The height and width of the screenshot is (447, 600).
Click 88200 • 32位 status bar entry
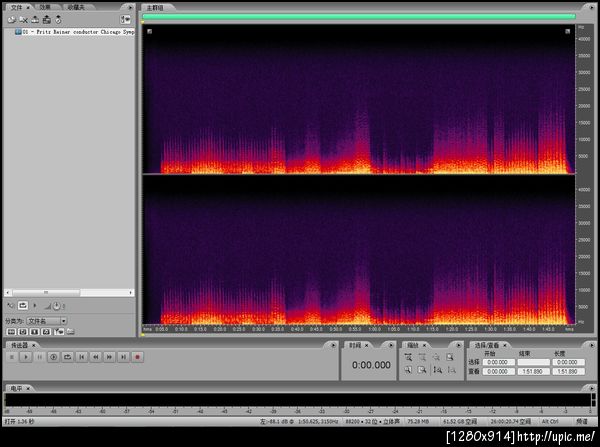[x=372, y=421]
